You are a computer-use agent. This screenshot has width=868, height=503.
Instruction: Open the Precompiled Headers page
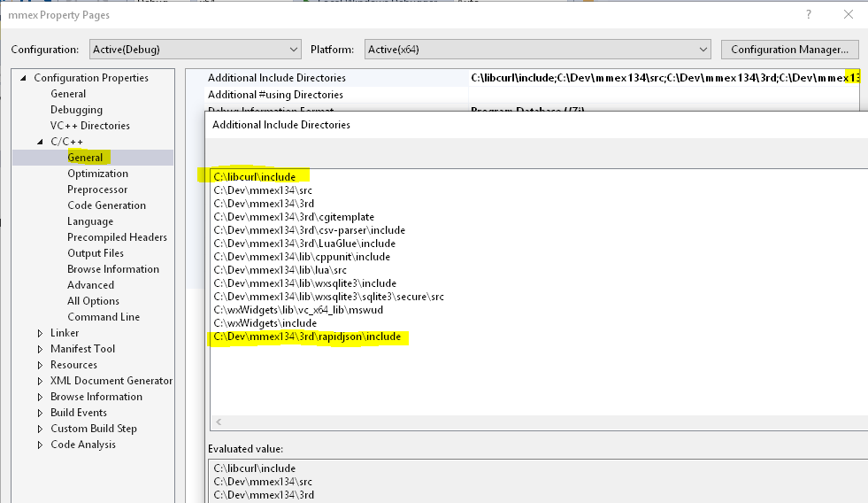pos(117,237)
